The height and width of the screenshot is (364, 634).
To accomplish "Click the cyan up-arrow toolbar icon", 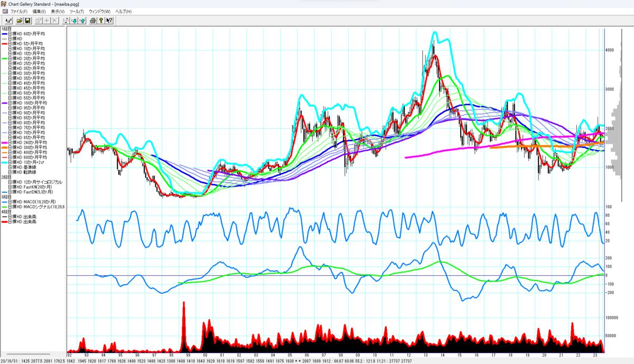I will tap(82, 21).
